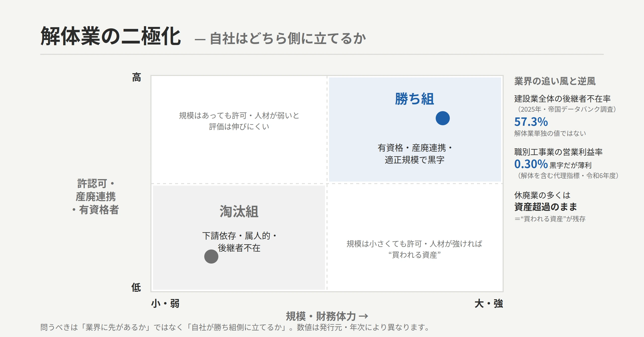Click the 勝ち組 heading
This screenshot has width=644, height=337.
pos(415,99)
